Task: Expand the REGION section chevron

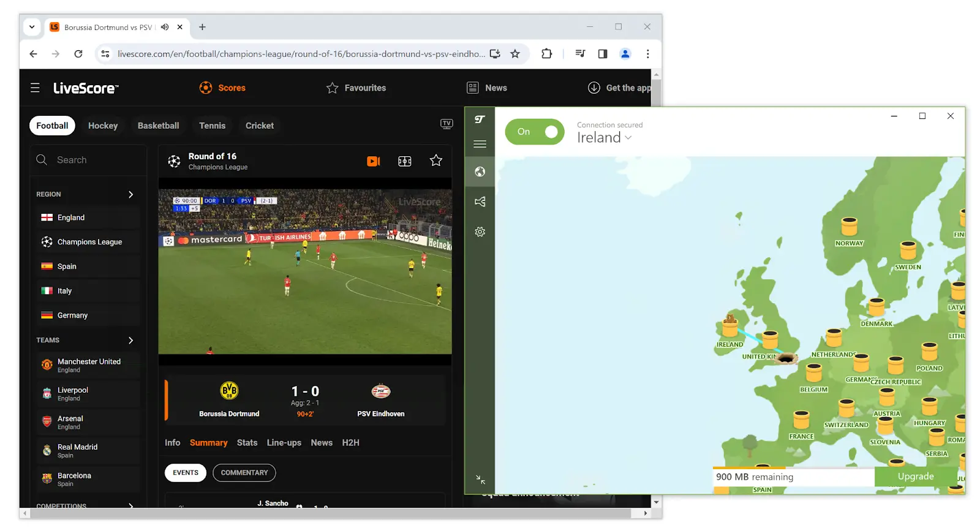Action: tap(130, 194)
